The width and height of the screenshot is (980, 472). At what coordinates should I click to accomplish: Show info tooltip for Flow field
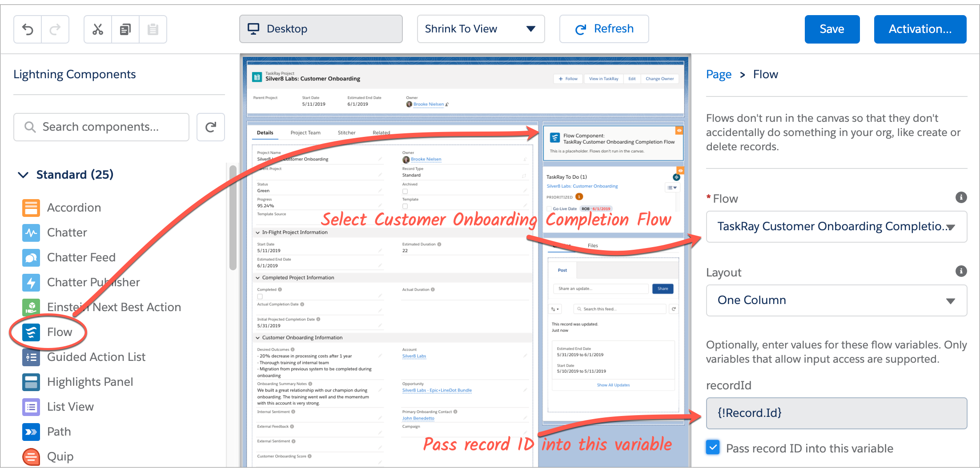click(x=961, y=197)
